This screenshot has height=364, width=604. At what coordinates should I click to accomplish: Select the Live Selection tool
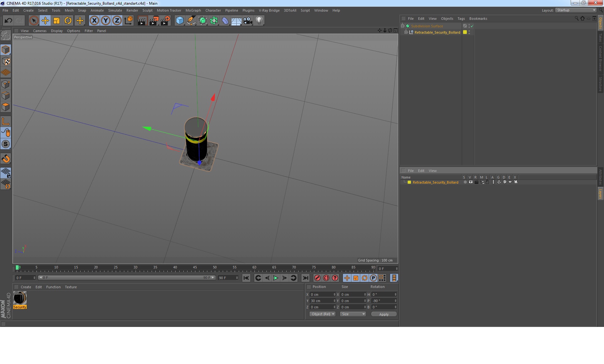pyautogui.click(x=34, y=21)
